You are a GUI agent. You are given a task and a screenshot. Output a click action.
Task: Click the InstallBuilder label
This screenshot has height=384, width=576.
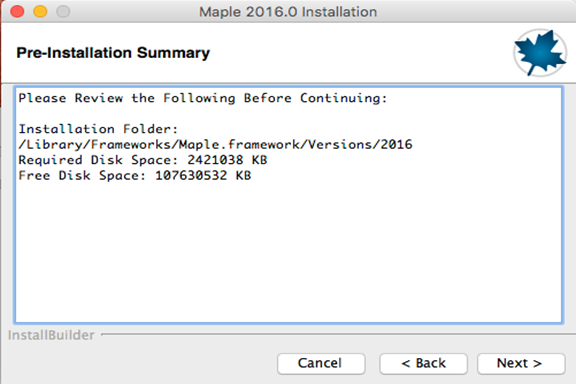pos(51,335)
